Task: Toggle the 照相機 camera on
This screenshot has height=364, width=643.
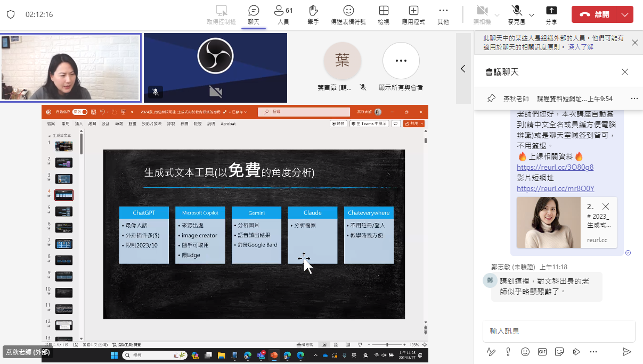Action: 482,15
